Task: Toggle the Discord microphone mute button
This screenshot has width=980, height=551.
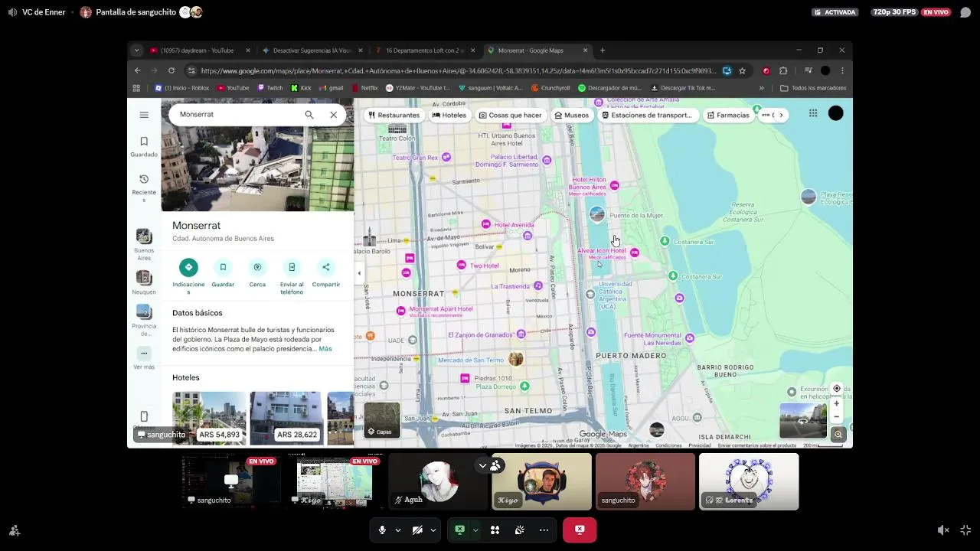Action: (382, 530)
